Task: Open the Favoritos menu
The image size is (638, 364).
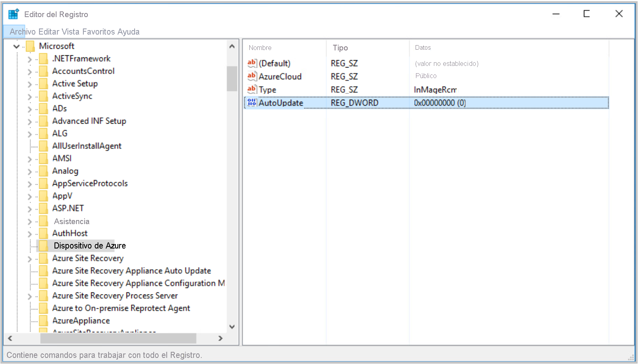Action: 99,32
